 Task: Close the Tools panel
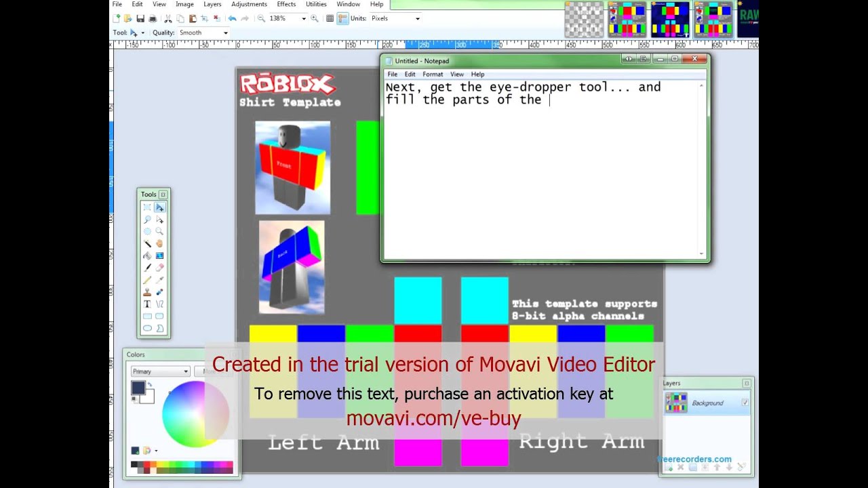tap(163, 195)
